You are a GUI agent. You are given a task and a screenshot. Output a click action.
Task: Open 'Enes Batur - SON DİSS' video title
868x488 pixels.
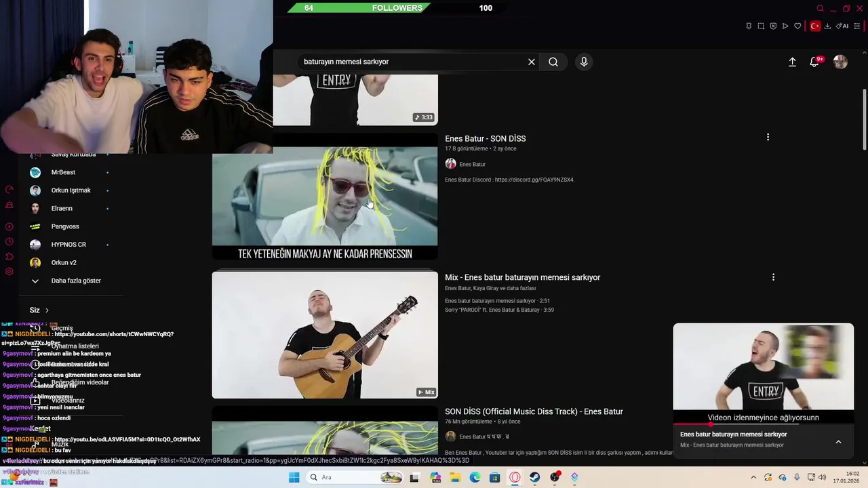point(485,138)
